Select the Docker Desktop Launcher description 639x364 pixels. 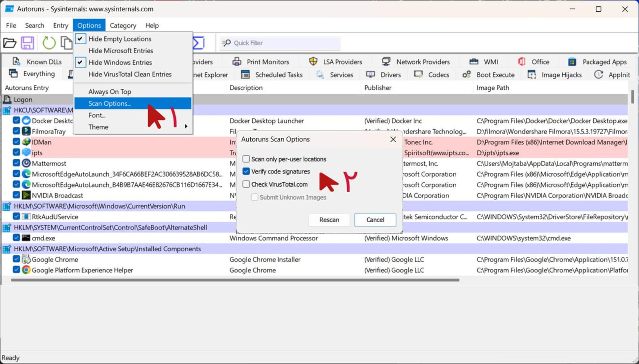(267, 121)
